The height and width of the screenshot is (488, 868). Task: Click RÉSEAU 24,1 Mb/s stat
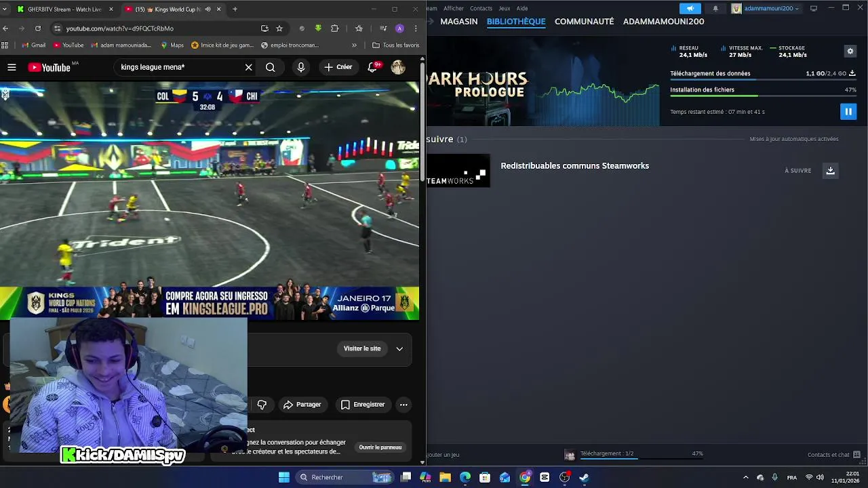[x=690, y=52]
